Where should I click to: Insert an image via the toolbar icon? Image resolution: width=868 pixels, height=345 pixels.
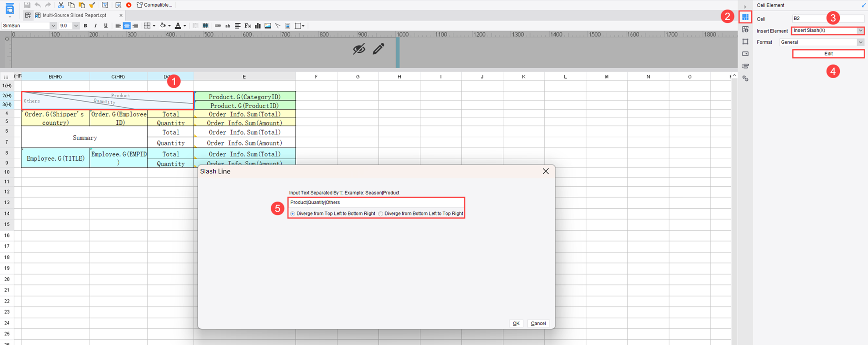coord(268,26)
